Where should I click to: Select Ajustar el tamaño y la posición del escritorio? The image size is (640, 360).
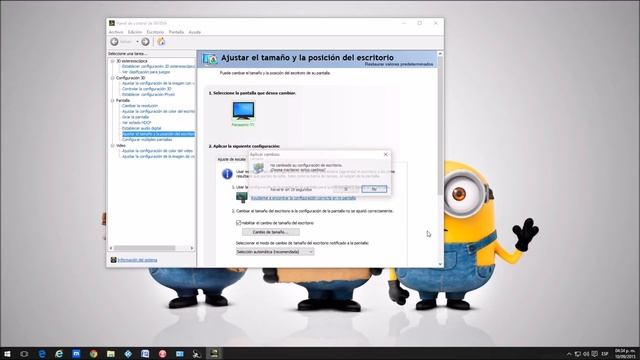pos(158,134)
